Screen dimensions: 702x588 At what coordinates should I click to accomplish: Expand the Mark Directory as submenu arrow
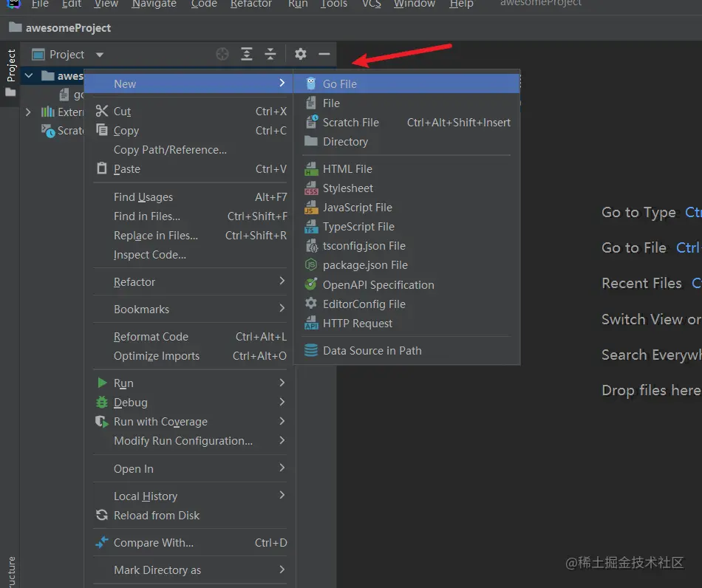(282, 570)
